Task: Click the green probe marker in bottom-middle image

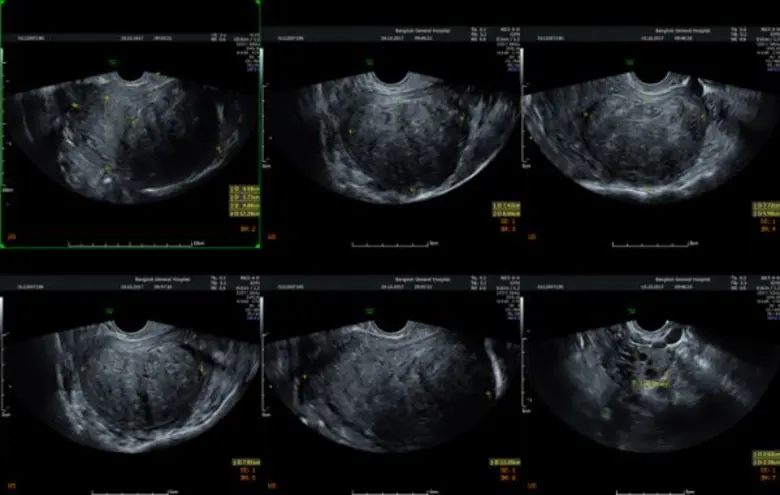Action: [x=372, y=311]
